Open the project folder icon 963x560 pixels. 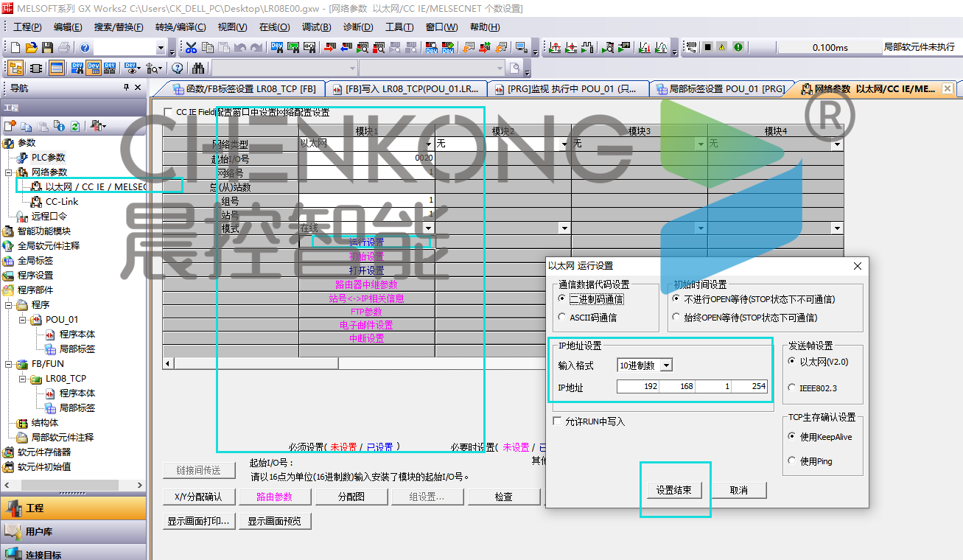(31, 48)
